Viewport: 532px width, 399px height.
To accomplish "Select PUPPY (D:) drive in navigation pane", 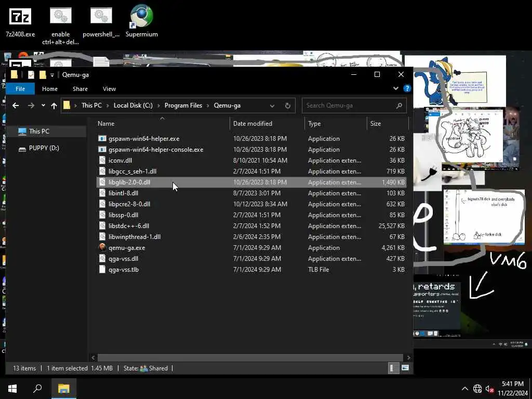I will click(46, 148).
